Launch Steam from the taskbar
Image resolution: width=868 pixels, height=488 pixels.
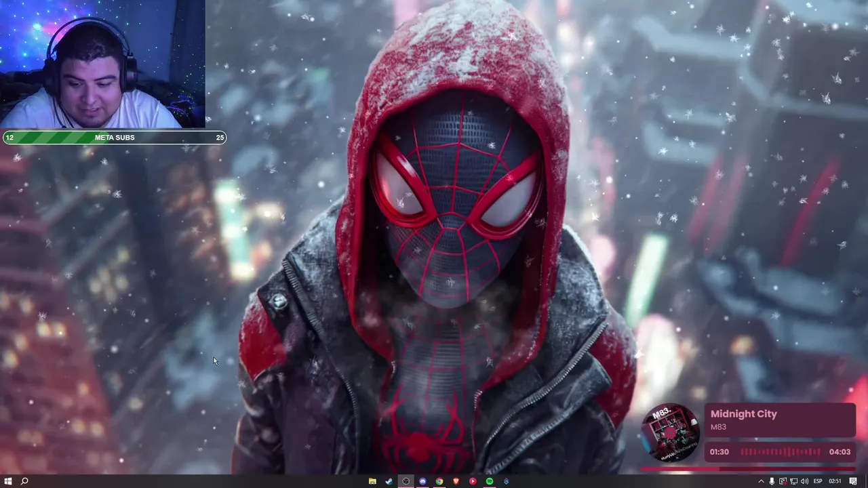click(389, 481)
